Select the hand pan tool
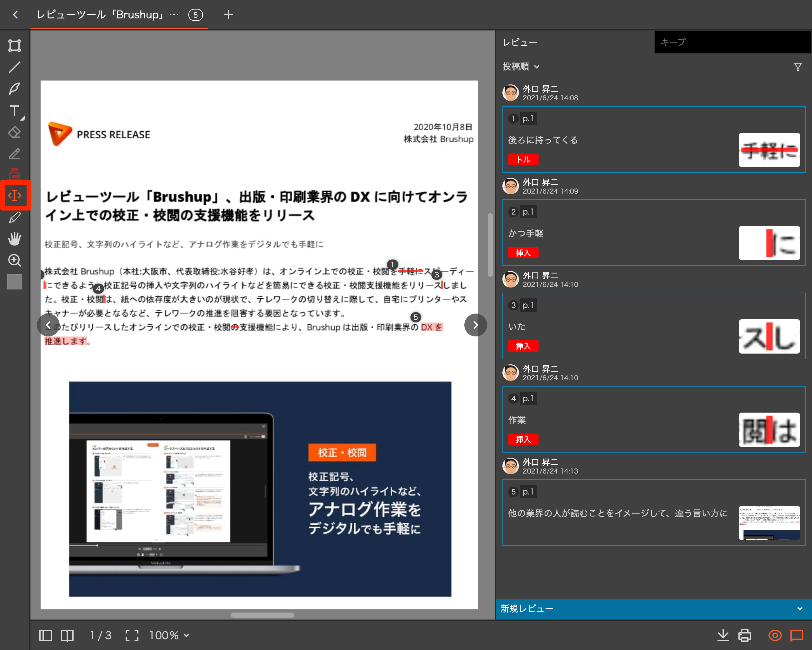Screen dimensions: 812x650 [14, 239]
